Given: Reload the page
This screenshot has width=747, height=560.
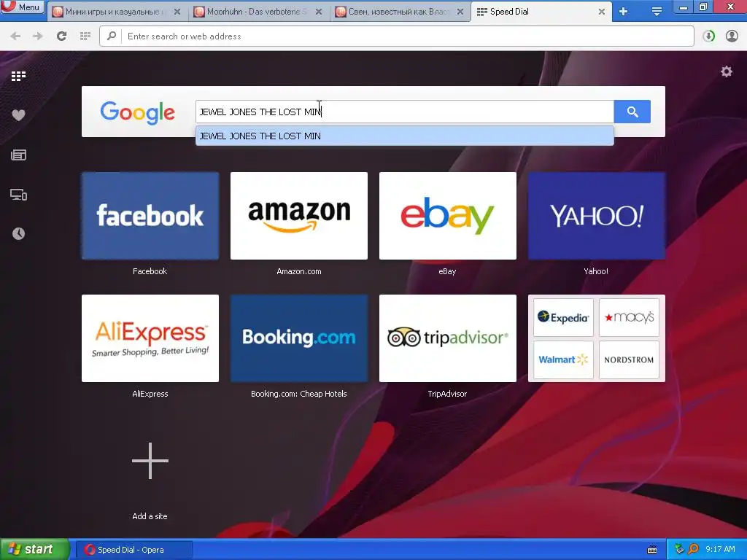Looking at the screenshot, I should pos(61,36).
